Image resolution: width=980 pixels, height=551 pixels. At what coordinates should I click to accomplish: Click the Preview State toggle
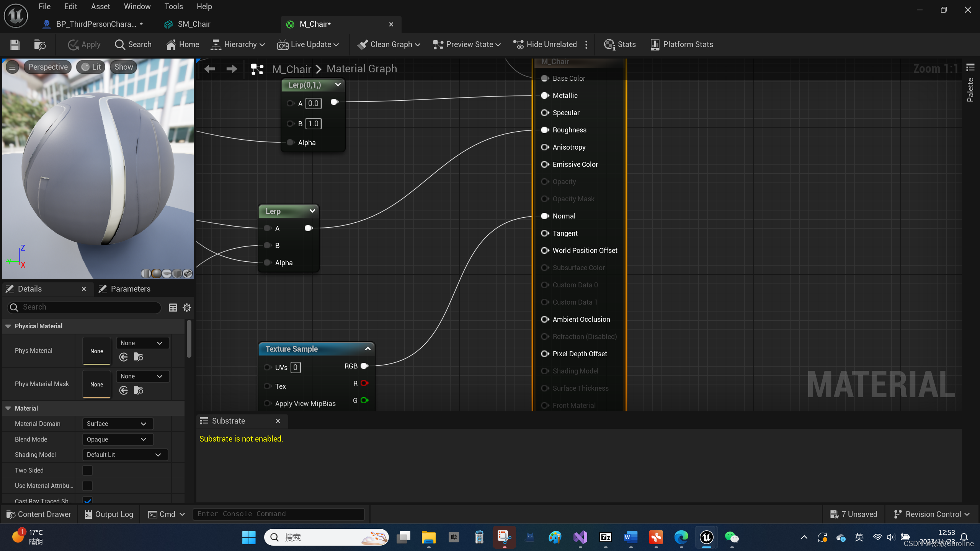coord(466,44)
